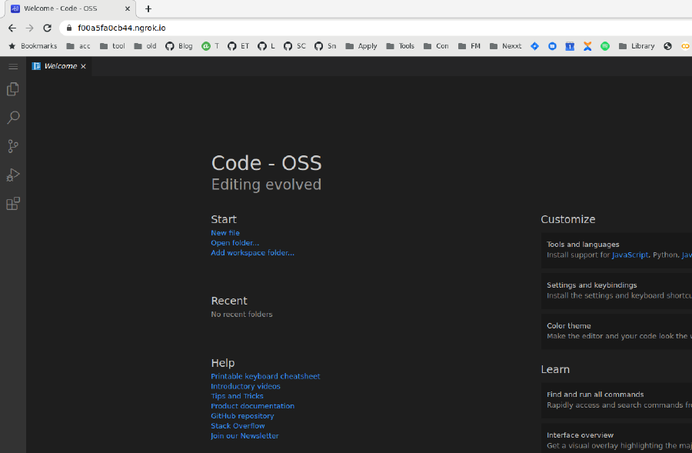Select the Welcome editor tab
The width and height of the screenshot is (692, 453).
coord(60,66)
